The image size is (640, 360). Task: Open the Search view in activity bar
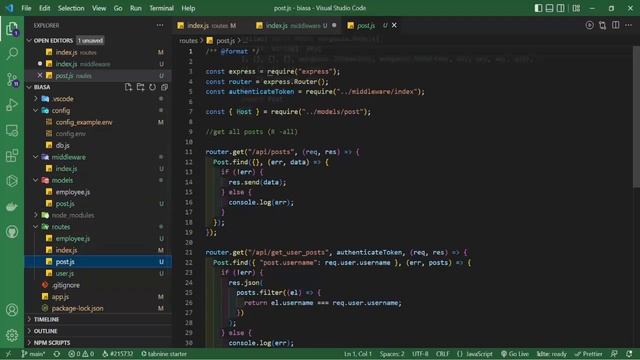pos(12,54)
